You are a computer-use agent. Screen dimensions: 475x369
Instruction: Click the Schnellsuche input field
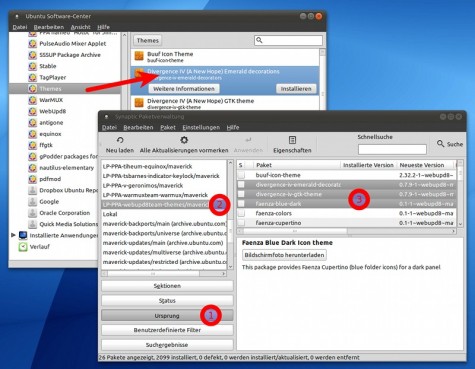tap(392, 149)
